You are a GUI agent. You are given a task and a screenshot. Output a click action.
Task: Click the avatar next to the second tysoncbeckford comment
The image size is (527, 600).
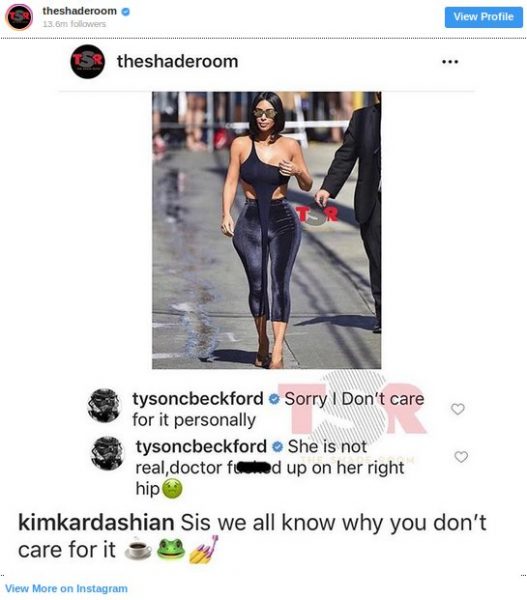tap(108, 453)
